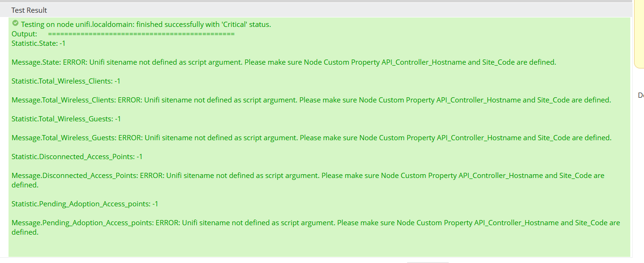Viewport: 644px width, 263px height.
Task: Select the Statistic.Pending_Adoption_Access_points line
Action: (85, 204)
